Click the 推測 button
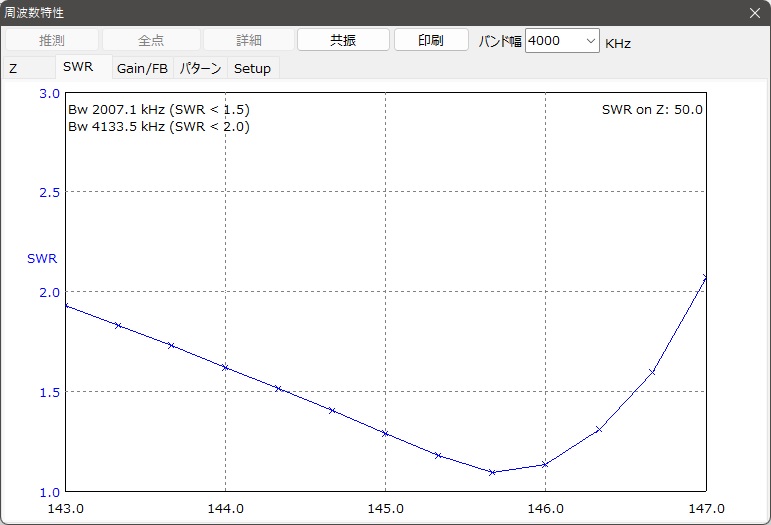 52,40
